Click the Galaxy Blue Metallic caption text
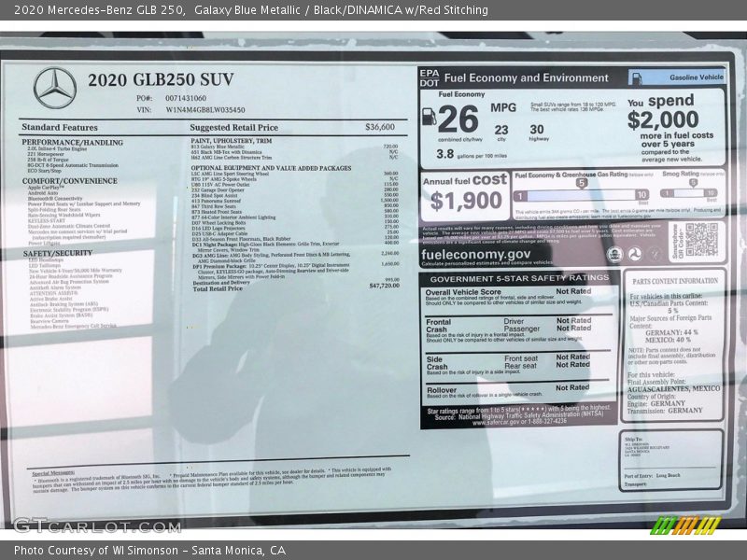The height and width of the screenshot is (560, 747). click(x=247, y=9)
